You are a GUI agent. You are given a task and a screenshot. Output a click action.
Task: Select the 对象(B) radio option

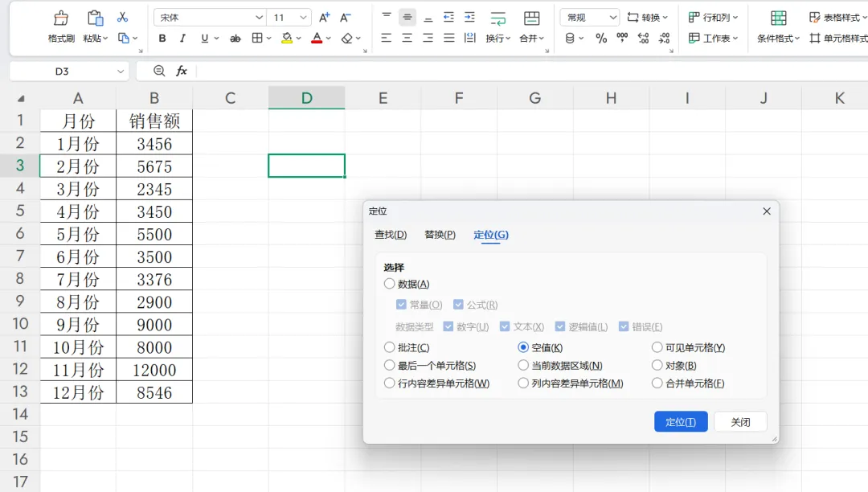(657, 365)
